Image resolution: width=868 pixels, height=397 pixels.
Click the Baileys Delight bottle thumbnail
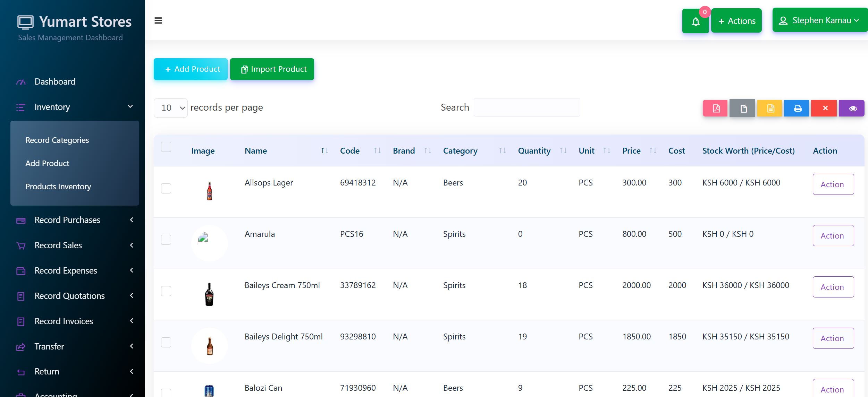[209, 346]
